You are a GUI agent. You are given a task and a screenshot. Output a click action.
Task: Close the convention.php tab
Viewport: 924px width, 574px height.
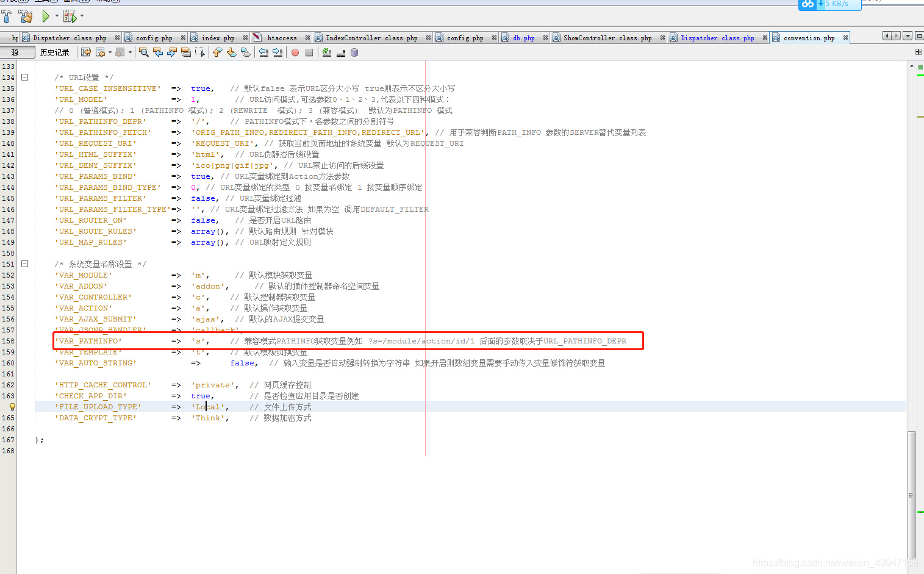[845, 38]
